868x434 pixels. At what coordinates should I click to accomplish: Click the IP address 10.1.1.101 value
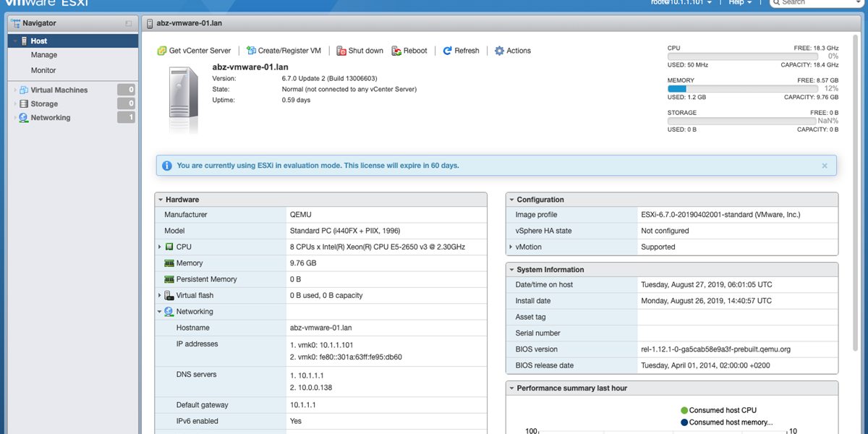(x=321, y=345)
